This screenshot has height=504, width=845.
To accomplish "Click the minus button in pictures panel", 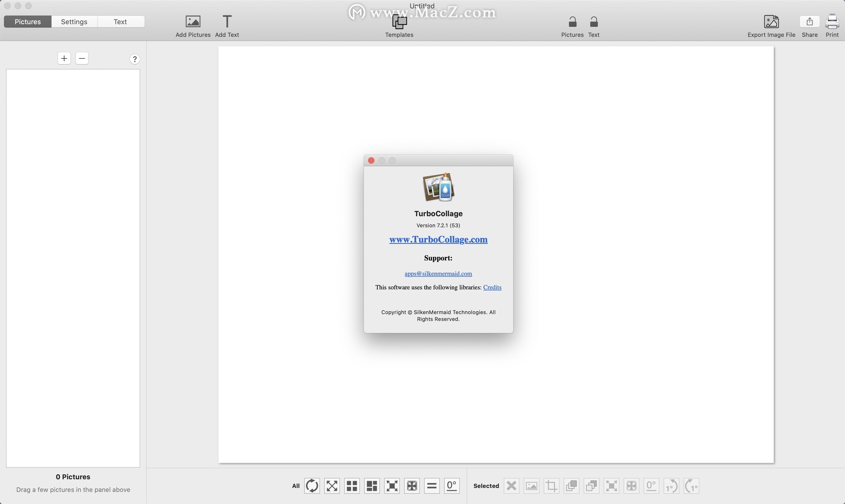I will [x=81, y=58].
